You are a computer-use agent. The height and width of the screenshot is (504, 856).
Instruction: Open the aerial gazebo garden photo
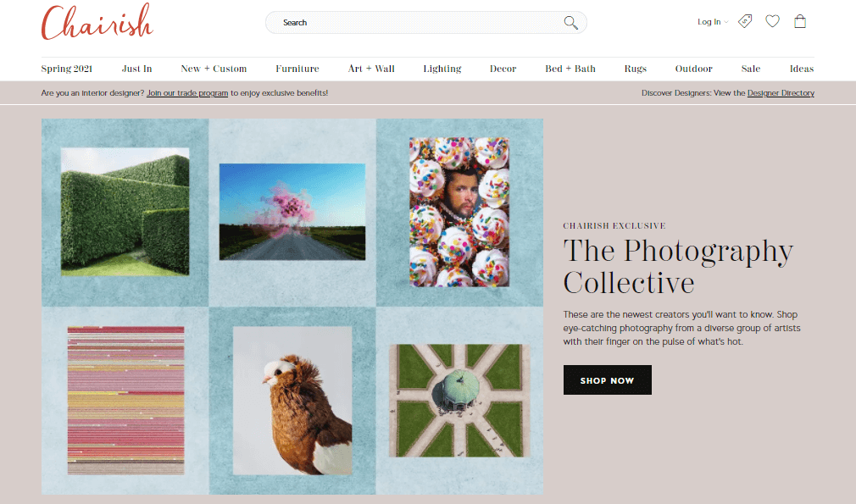459,401
